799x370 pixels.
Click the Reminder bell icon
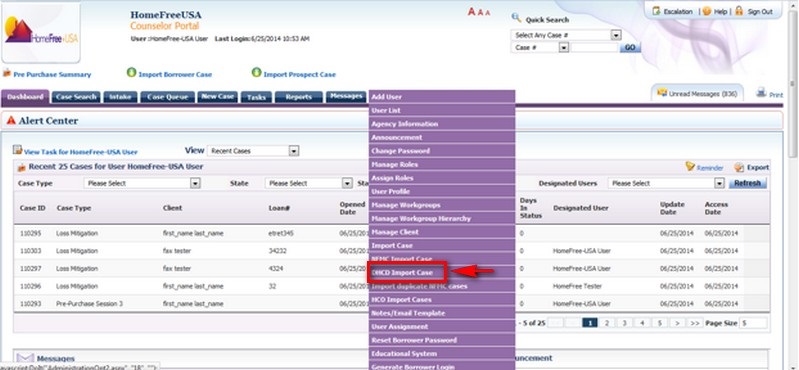click(x=690, y=166)
